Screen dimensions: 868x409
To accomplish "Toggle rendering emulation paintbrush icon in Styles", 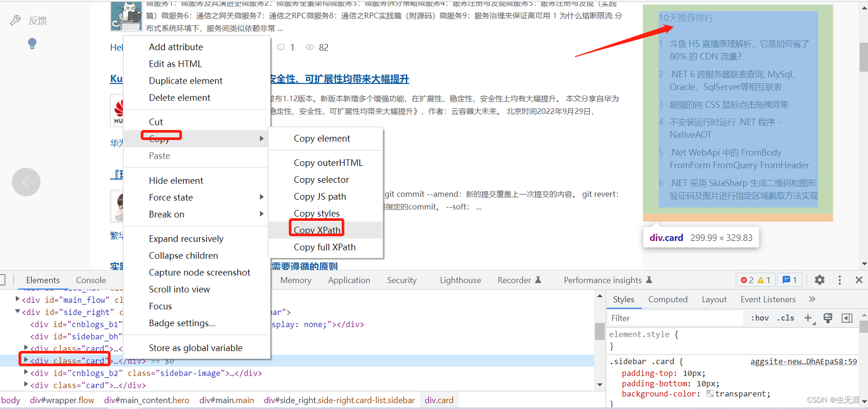I will point(828,318).
